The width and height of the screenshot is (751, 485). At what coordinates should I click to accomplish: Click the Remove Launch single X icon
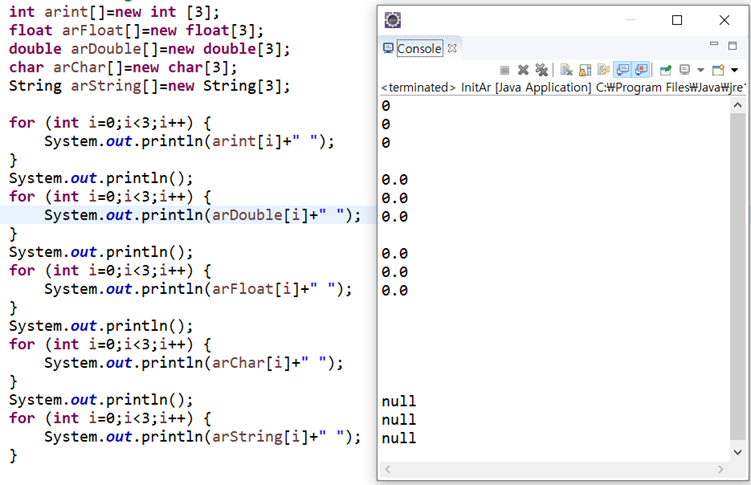click(523, 70)
